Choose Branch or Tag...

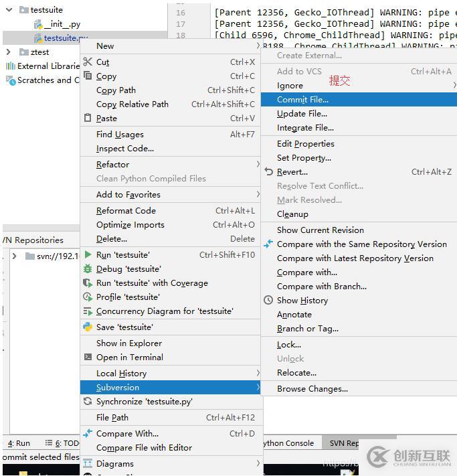(x=359, y=329)
